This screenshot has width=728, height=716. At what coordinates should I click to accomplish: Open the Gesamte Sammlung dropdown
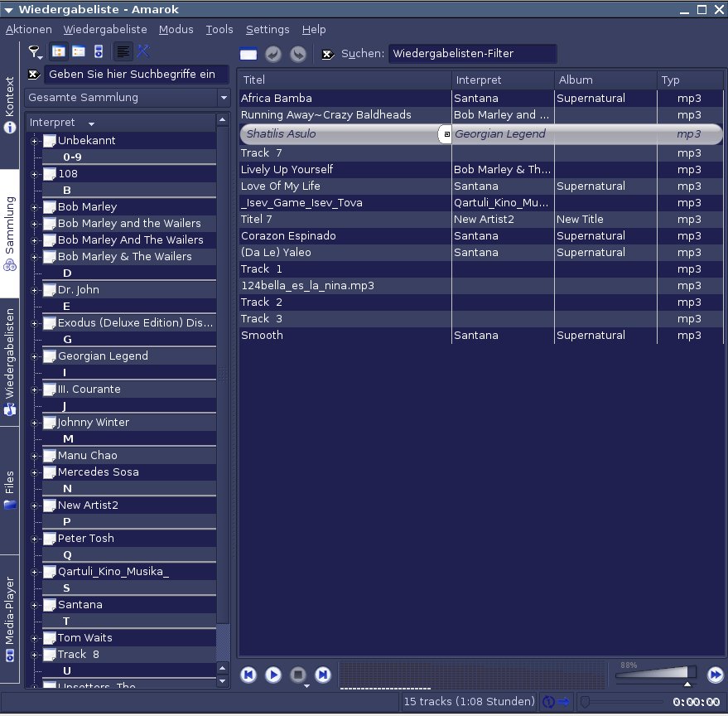(x=128, y=98)
